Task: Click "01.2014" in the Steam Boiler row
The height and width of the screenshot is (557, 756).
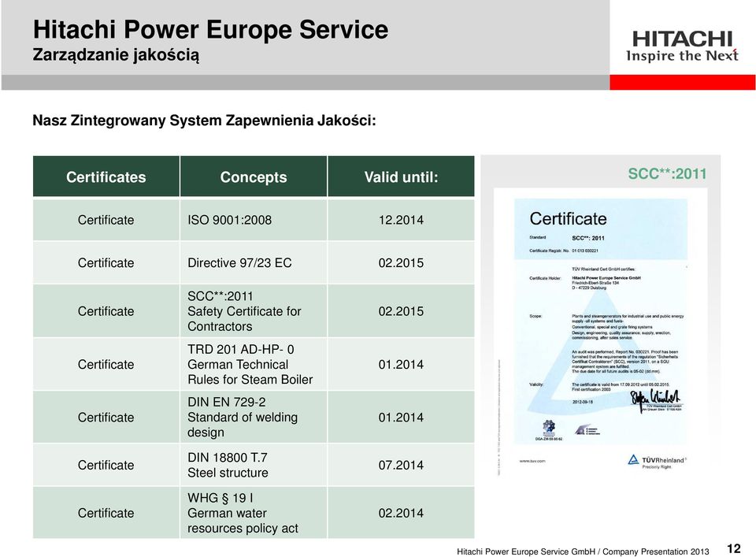Action: (401, 364)
